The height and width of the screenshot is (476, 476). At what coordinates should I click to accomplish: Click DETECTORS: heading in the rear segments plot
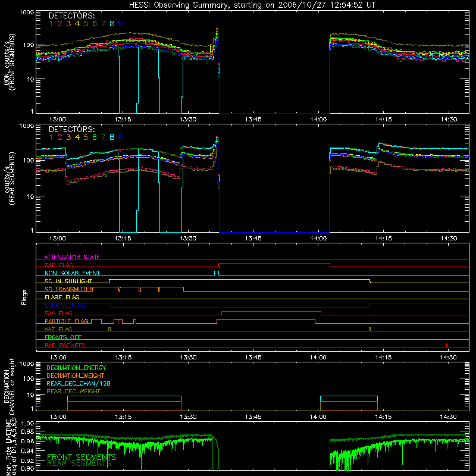[x=72, y=129]
